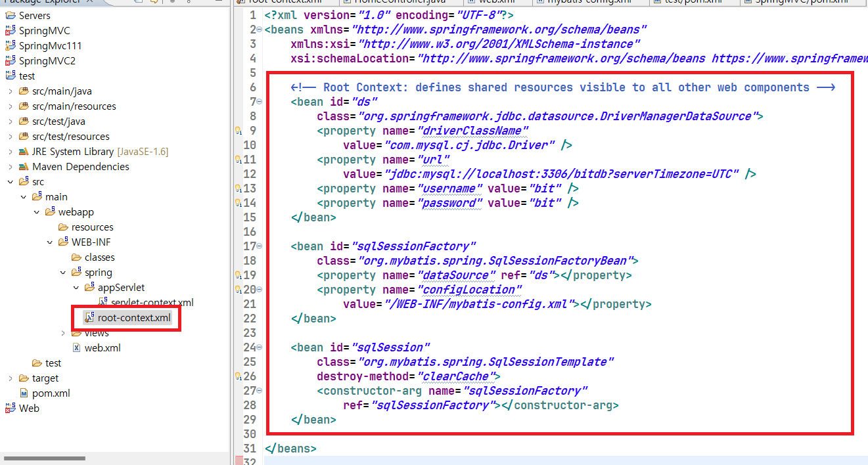Select the appServlet folder label
868x465 pixels.
click(x=122, y=287)
